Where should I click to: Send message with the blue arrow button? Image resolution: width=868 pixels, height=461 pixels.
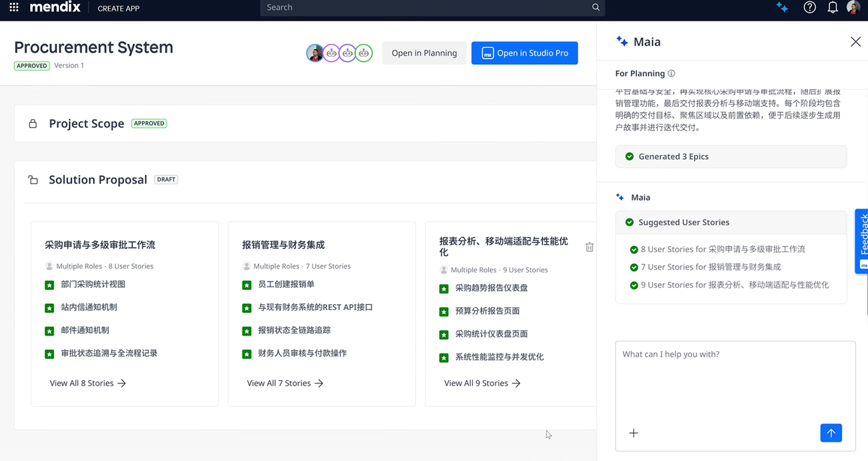(x=831, y=433)
